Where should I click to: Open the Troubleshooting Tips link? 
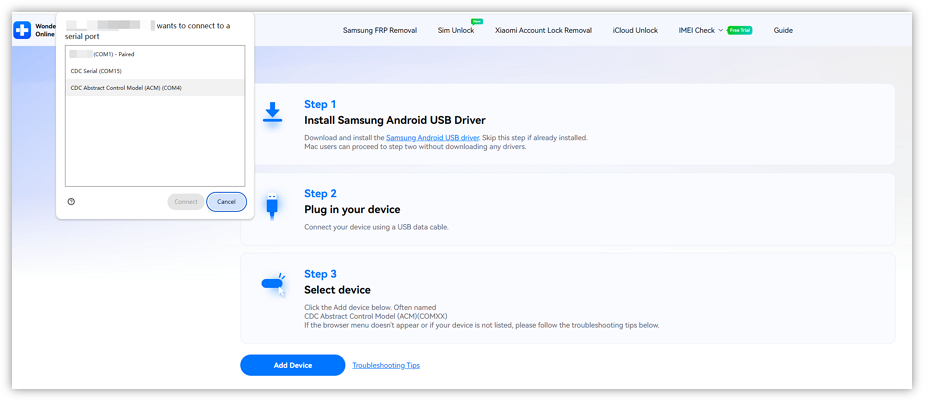click(x=386, y=365)
